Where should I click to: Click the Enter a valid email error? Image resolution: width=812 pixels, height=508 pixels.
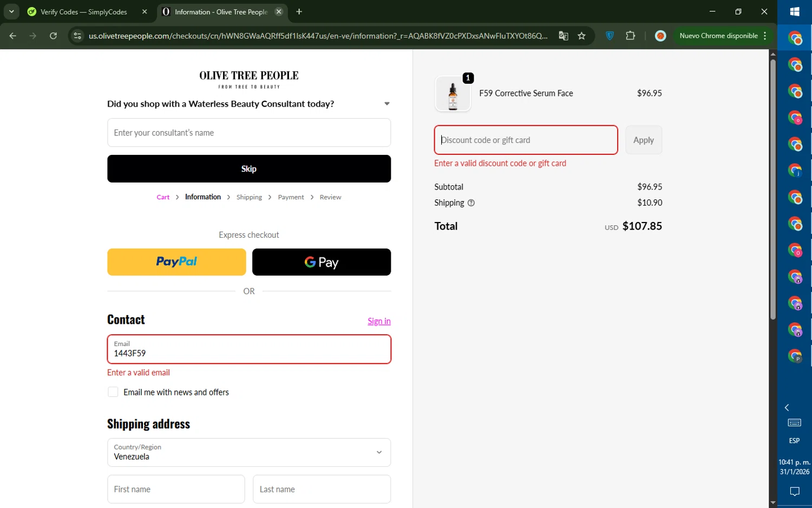tap(139, 373)
